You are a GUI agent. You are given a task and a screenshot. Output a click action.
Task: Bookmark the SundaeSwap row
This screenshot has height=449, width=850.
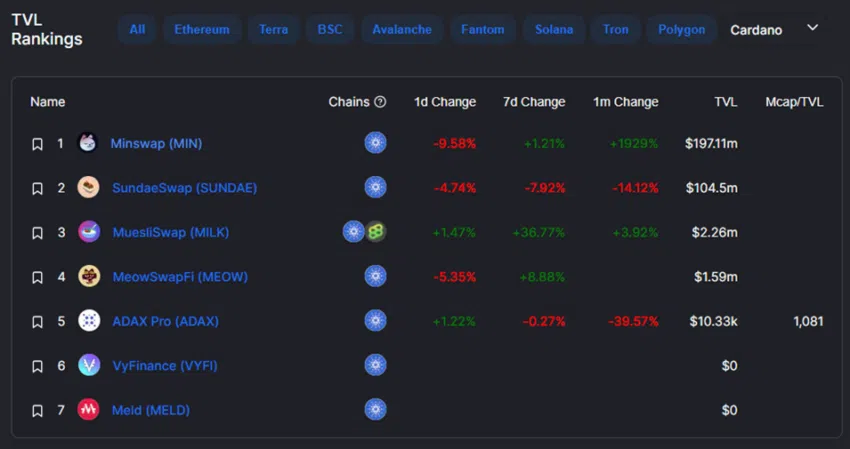tap(37, 189)
